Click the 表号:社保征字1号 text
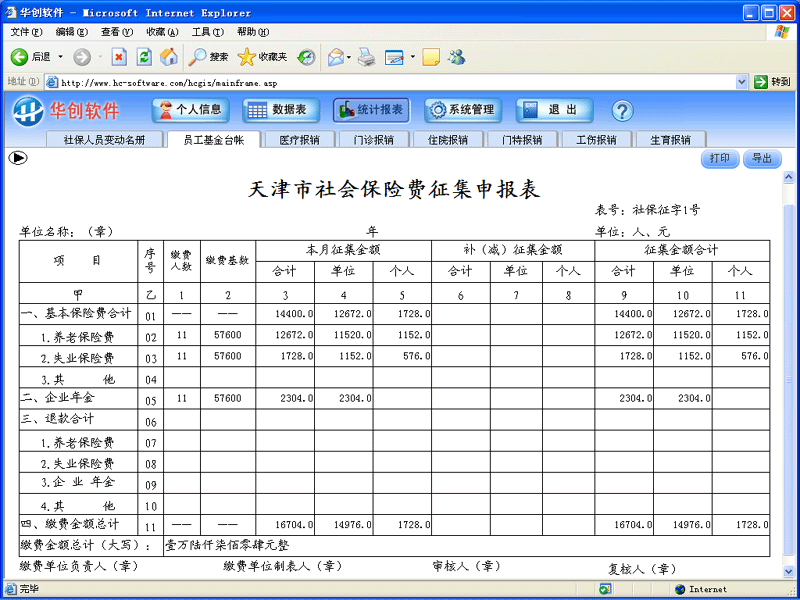The height and width of the screenshot is (600, 800). click(647, 210)
